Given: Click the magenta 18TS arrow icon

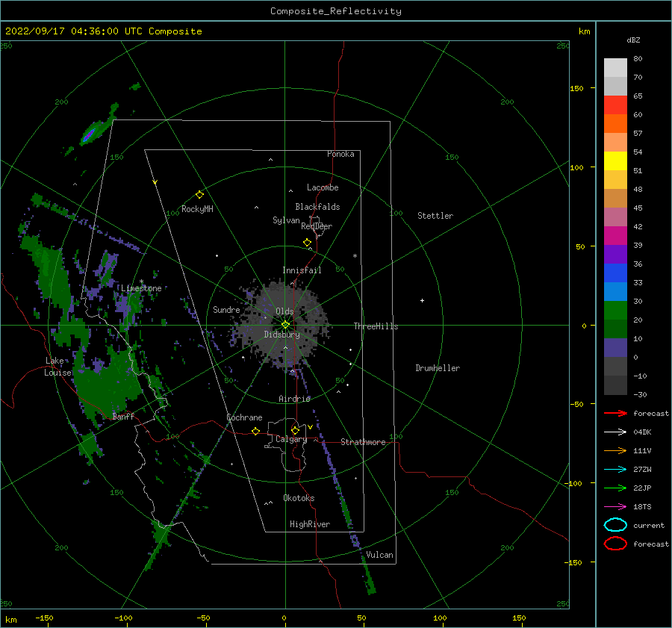Looking at the screenshot, I should (615, 507).
